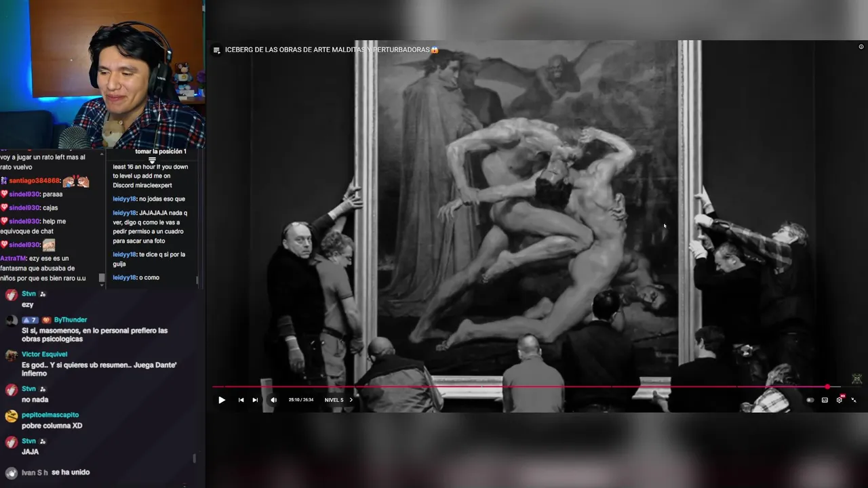Viewport: 868px width, 488px height.
Task: Click the streamer webcam feed
Action: click(102, 74)
